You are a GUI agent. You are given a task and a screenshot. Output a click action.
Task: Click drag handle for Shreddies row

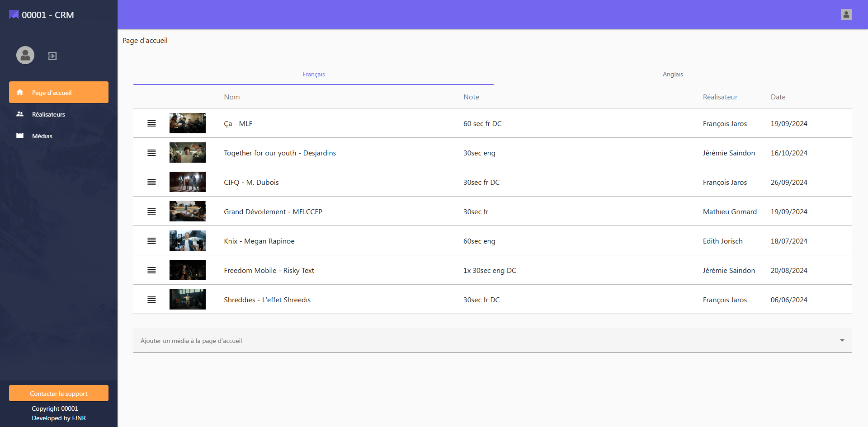[151, 300]
